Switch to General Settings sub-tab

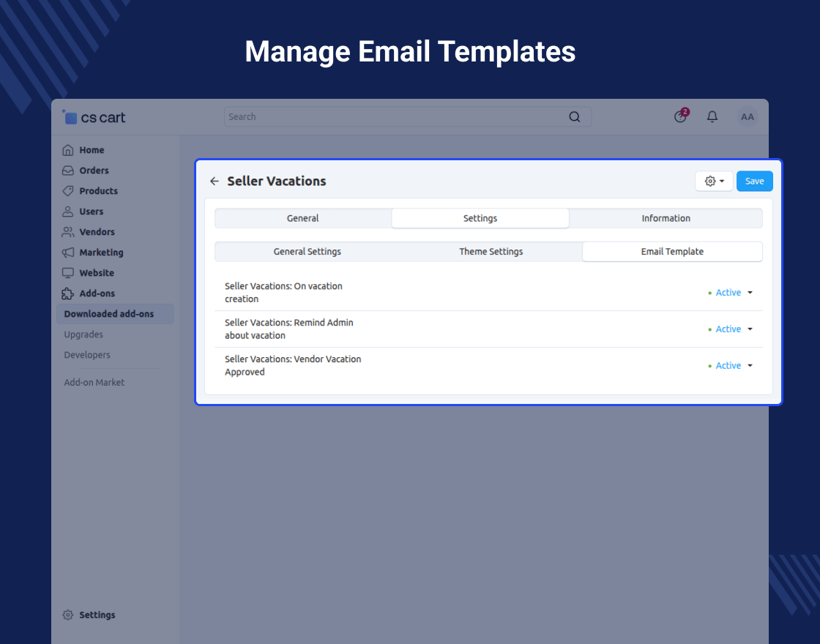pyautogui.click(x=307, y=252)
